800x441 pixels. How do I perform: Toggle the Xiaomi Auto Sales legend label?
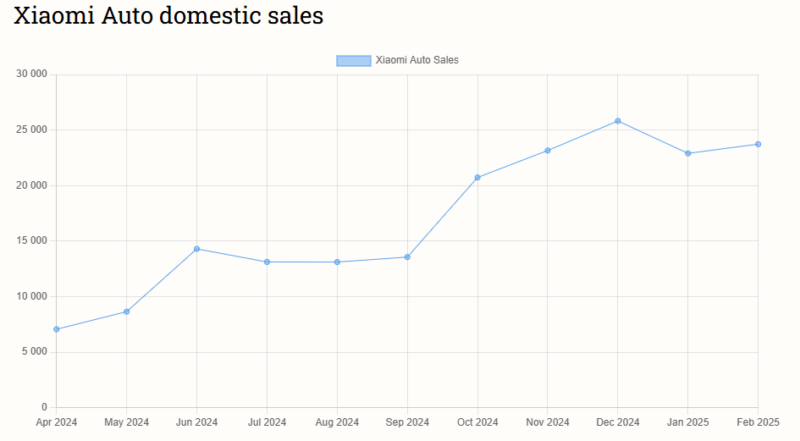pos(416,60)
